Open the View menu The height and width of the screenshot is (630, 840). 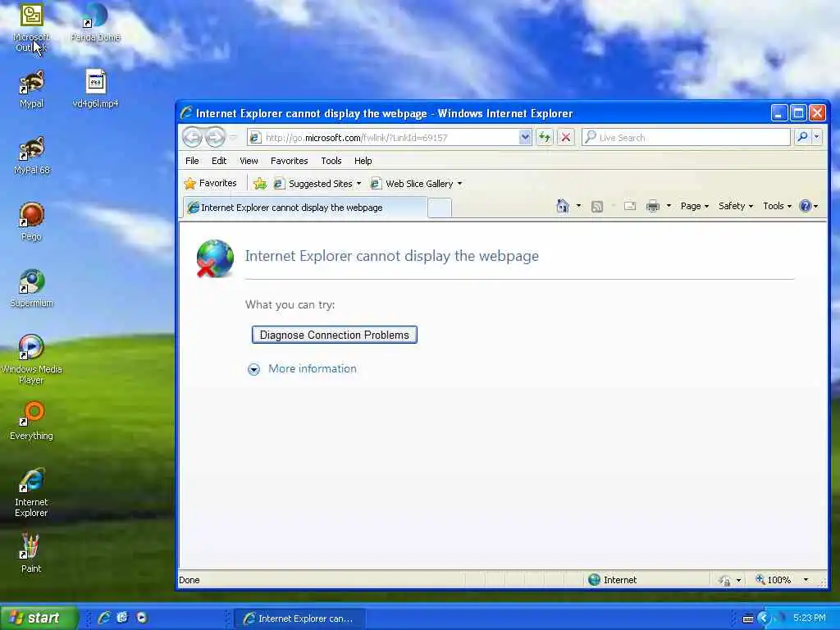point(249,161)
